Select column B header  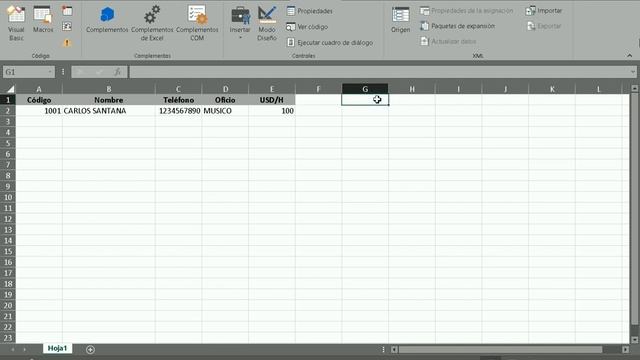[109, 89]
